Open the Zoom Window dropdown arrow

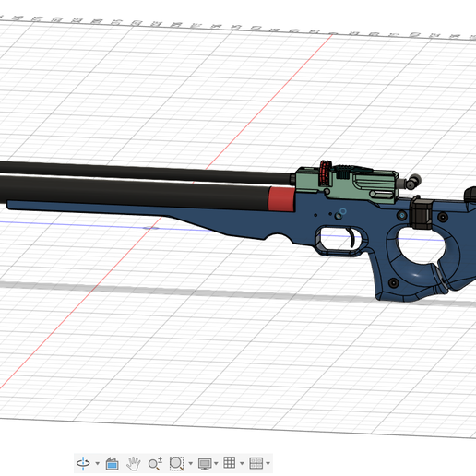coord(191,463)
